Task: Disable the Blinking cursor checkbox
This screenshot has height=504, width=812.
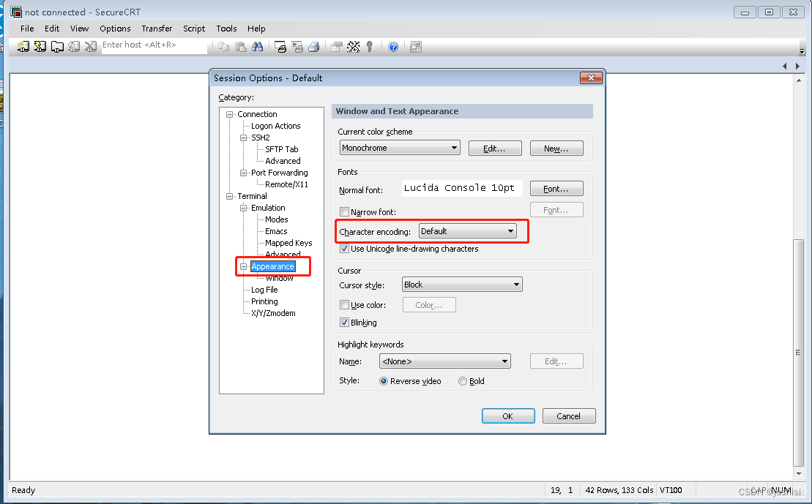Action: [x=344, y=323]
